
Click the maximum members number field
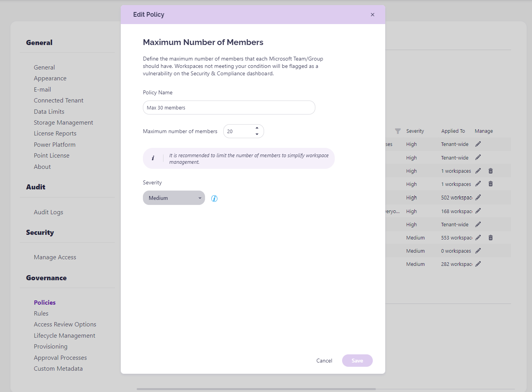pyautogui.click(x=243, y=131)
